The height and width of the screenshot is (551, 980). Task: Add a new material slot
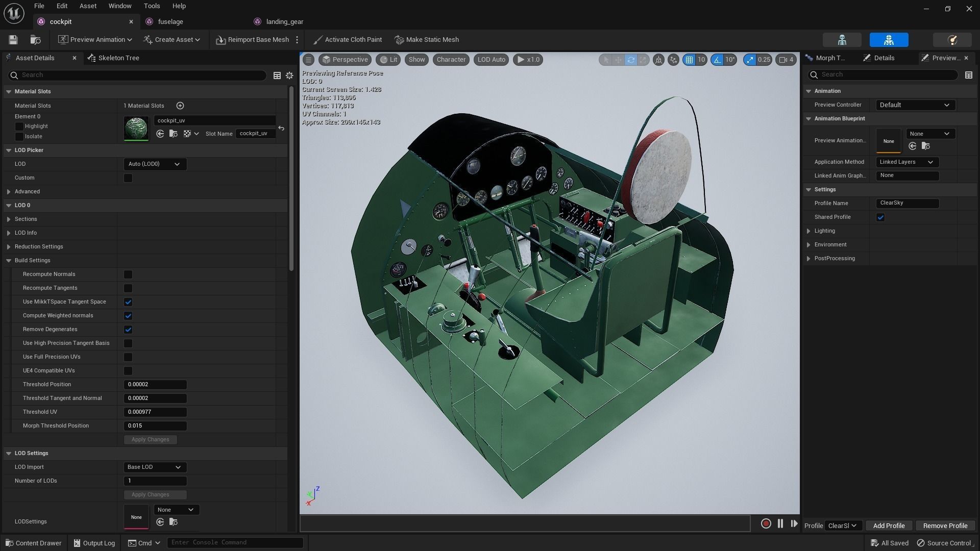(x=180, y=106)
